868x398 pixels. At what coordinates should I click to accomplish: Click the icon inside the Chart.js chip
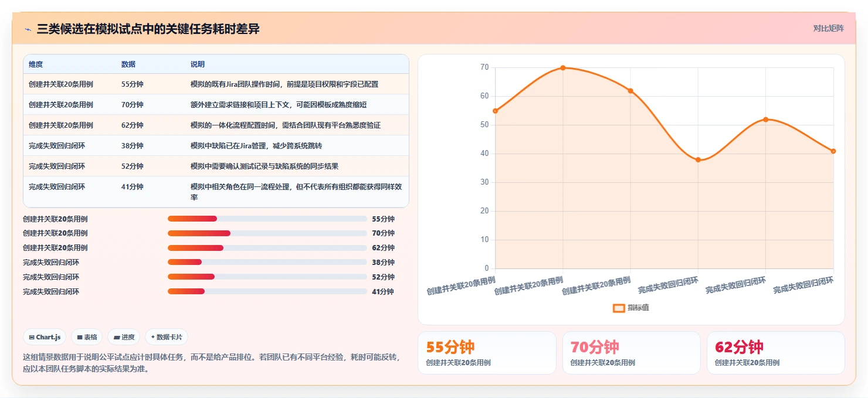click(x=32, y=337)
